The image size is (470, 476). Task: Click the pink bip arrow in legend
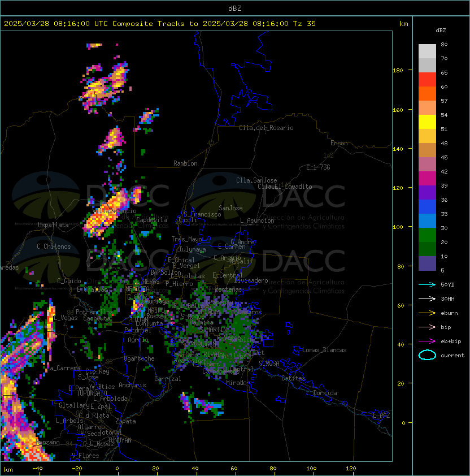(x=427, y=327)
